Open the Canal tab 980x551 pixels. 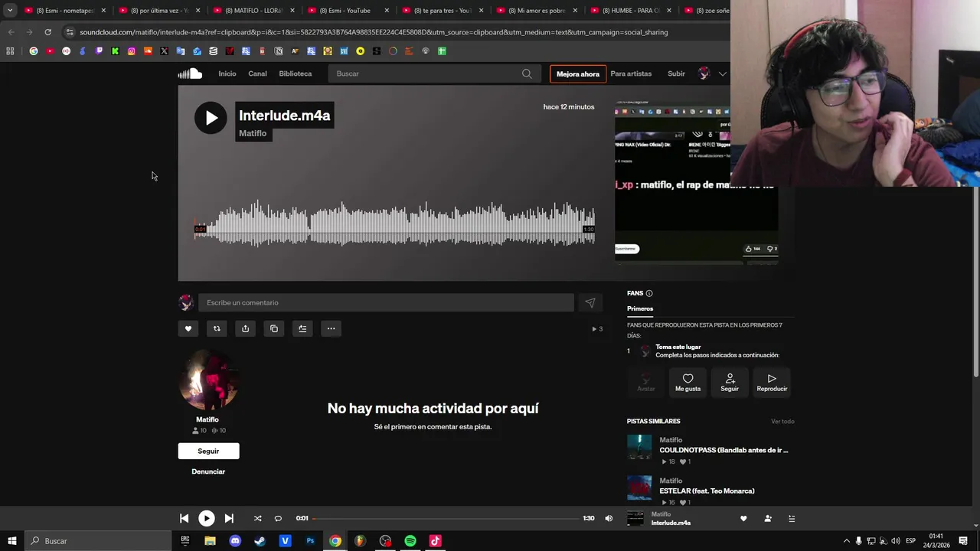pos(257,73)
